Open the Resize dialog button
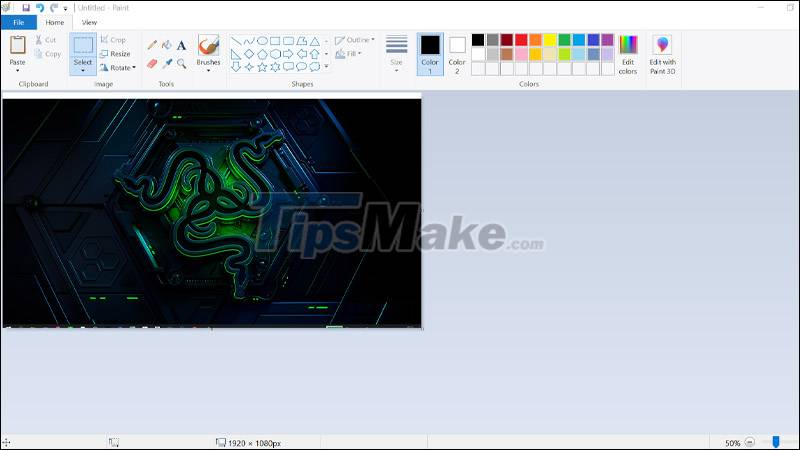The width and height of the screenshot is (800, 450). click(115, 54)
